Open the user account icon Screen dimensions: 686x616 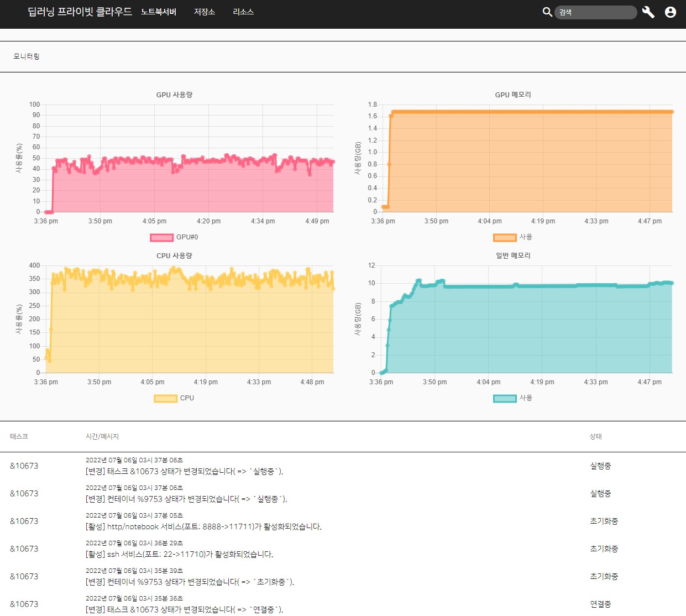(671, 12)
